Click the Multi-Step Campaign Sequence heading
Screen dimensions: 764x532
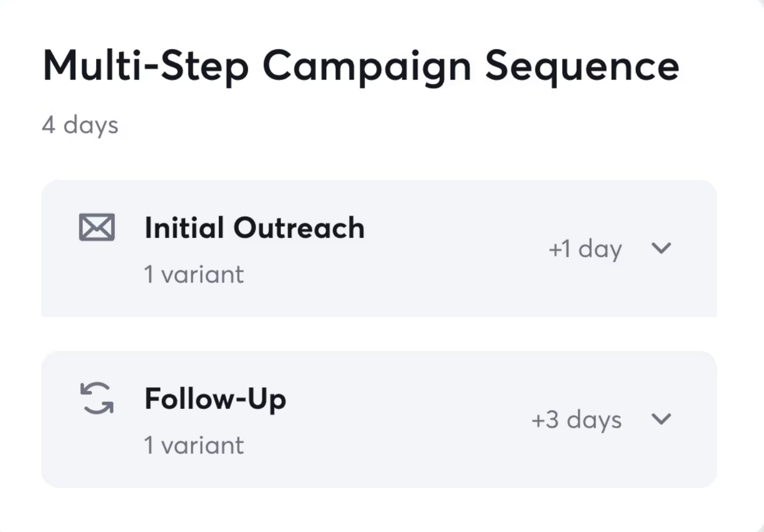pyautogui.click(x=361, y=66)
